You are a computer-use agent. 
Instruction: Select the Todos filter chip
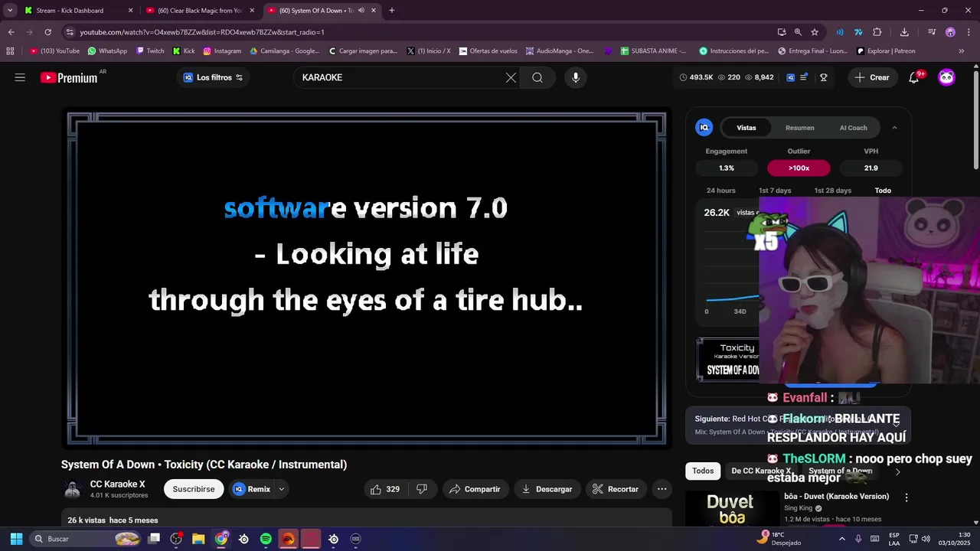(703, 471)
